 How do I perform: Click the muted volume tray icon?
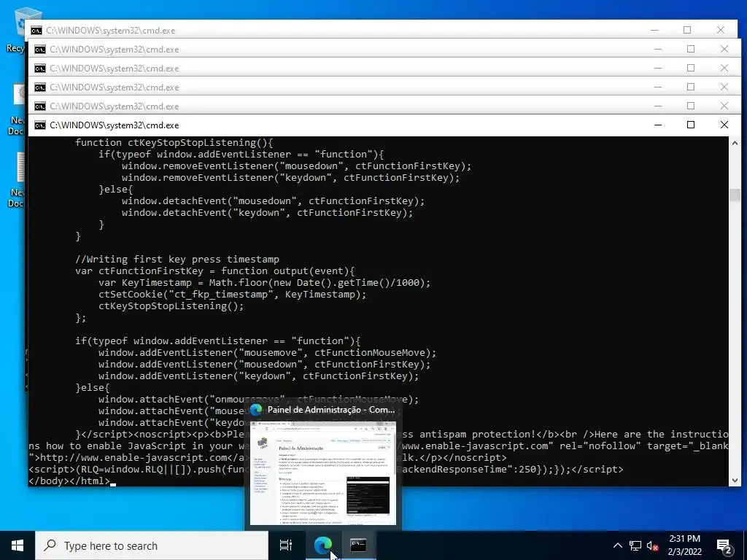pos(653,545)
